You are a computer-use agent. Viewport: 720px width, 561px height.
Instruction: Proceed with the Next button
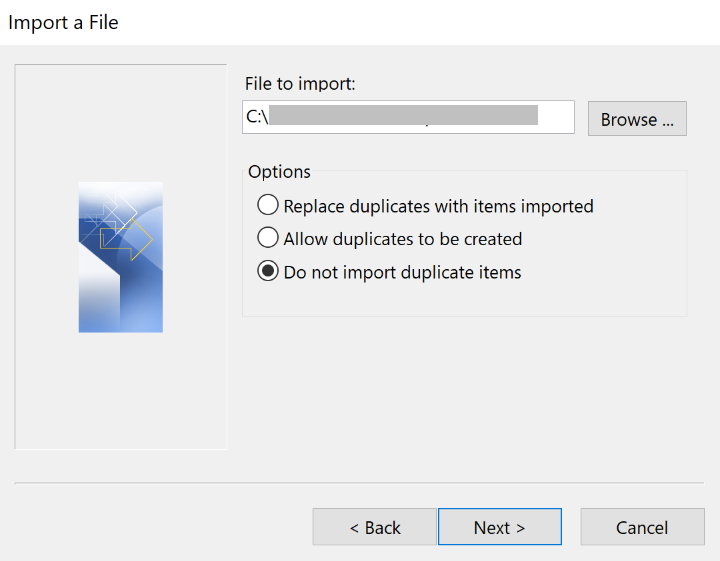499,527
